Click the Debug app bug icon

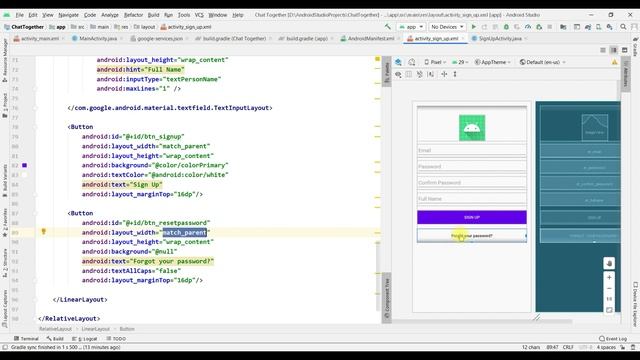tap(506, 27)
